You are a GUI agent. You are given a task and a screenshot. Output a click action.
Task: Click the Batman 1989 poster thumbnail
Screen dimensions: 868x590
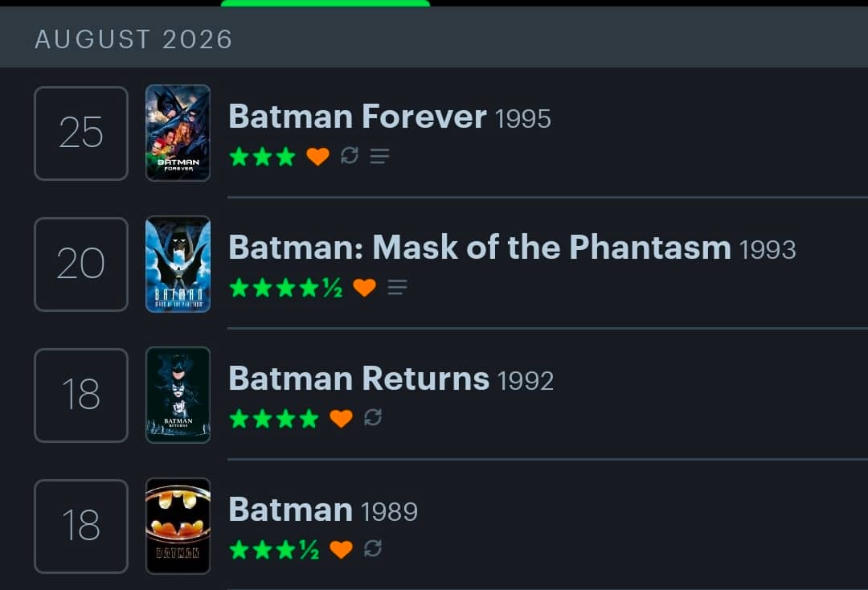point(178,526)
